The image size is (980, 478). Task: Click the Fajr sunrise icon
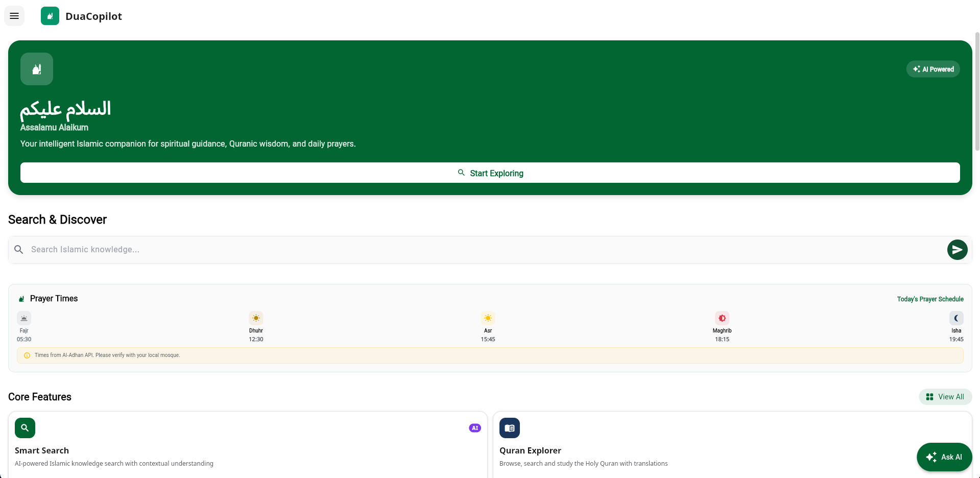[x=24, y=318]
